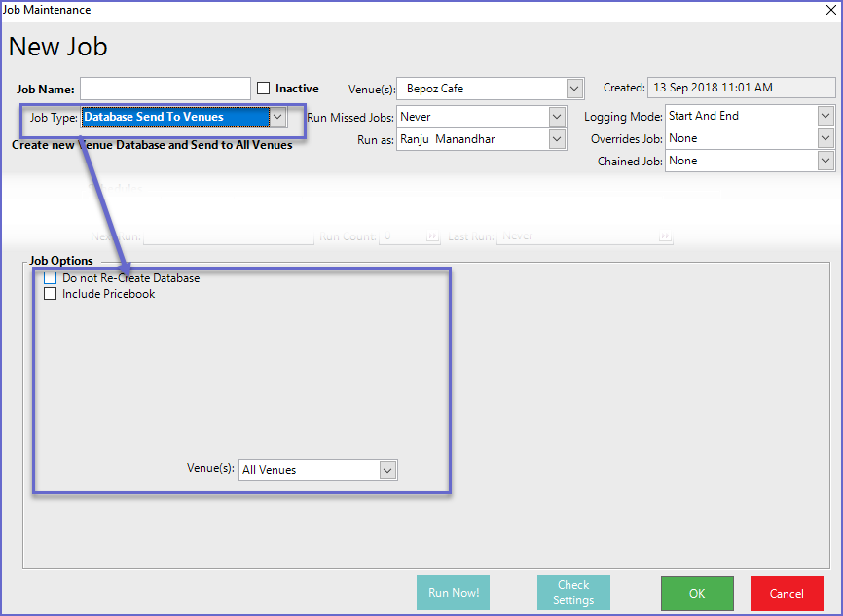Click the Job Name text field
The height and width of the screenshot is (616, 843).
click(165, 89)
